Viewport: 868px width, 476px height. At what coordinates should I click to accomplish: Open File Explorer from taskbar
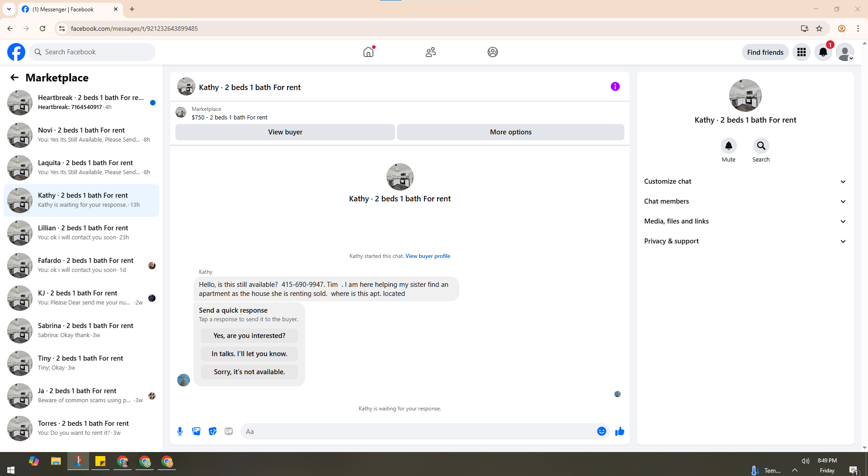(x=56, y=462)
